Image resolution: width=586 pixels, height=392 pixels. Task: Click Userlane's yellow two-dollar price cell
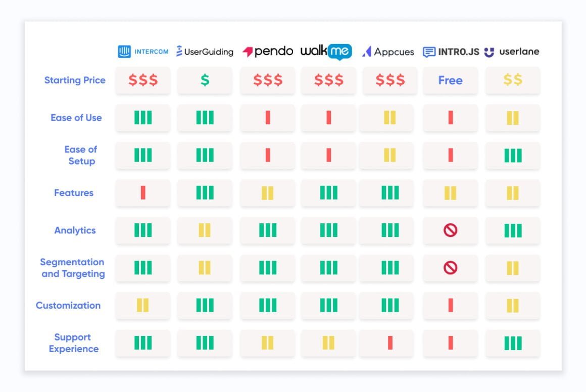click(x=512, y=80)
